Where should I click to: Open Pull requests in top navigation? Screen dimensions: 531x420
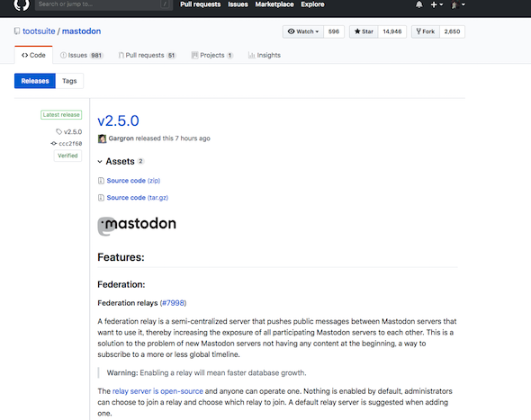coord(200,4)
